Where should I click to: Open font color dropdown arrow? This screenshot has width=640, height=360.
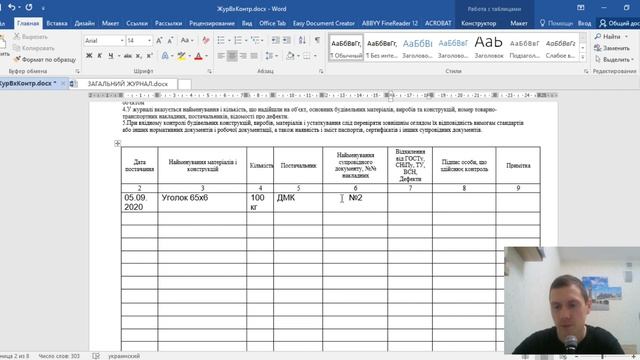pyautogui.click(x=207, y=56)
